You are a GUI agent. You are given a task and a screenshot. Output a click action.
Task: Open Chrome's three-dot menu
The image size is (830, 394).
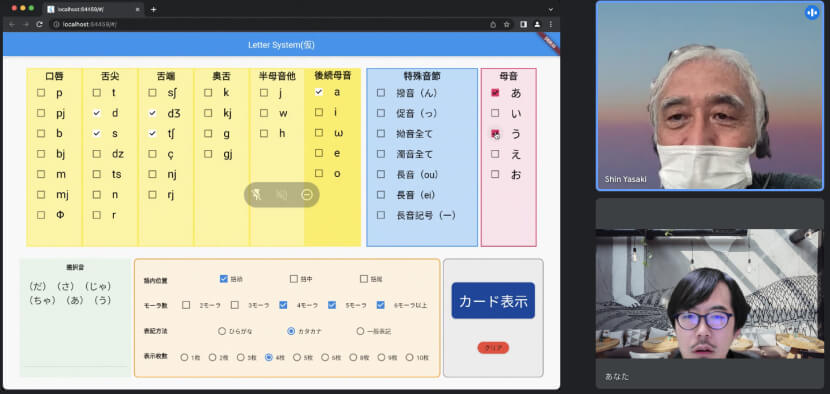tap(551, 24)
